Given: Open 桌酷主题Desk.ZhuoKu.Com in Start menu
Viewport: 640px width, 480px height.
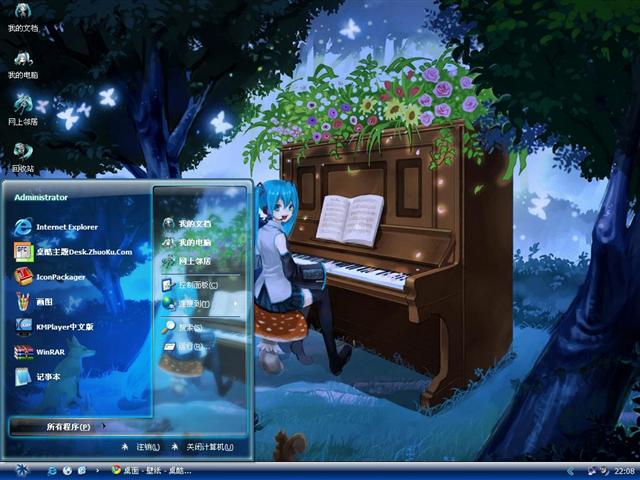Looking at the screenshot, I should 73,252.
